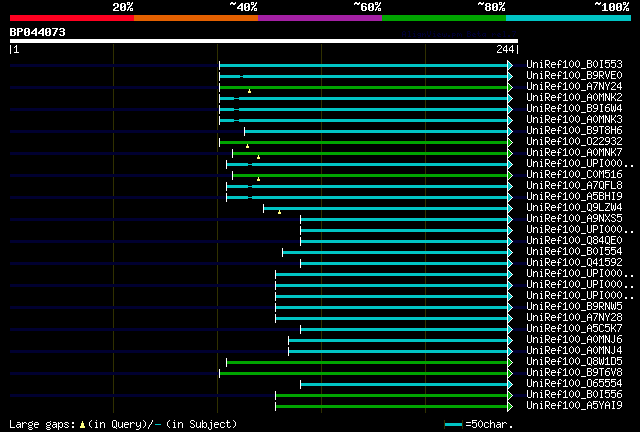640x432 pixels.
Task: Open the UniRef100_A5YAI9 hit label
Action: pyautogui.click(x=574, y=406)
